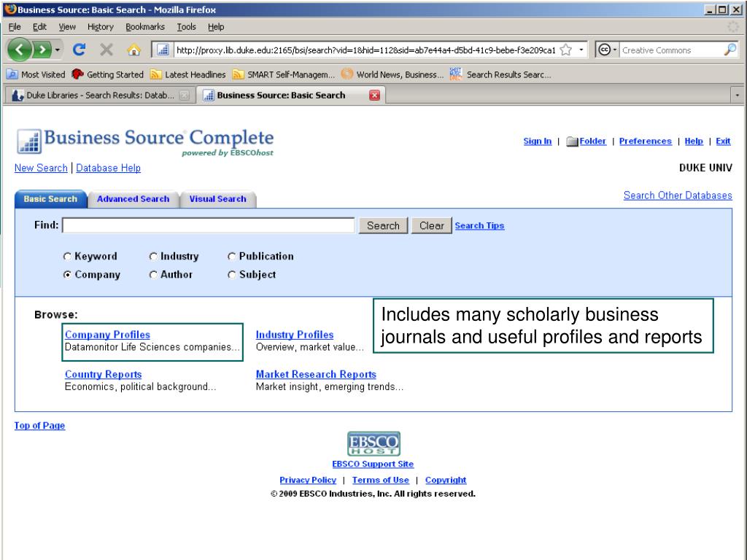This screenshot has height=560, width=747.
Task: Open the Folder link with folder icon
Action: 586,141
